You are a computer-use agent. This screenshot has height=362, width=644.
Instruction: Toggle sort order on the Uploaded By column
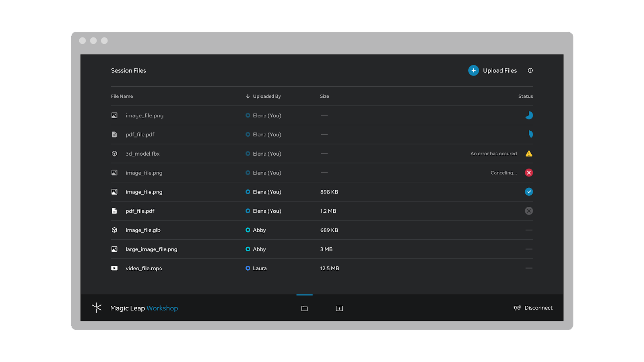tap(247, 96)
